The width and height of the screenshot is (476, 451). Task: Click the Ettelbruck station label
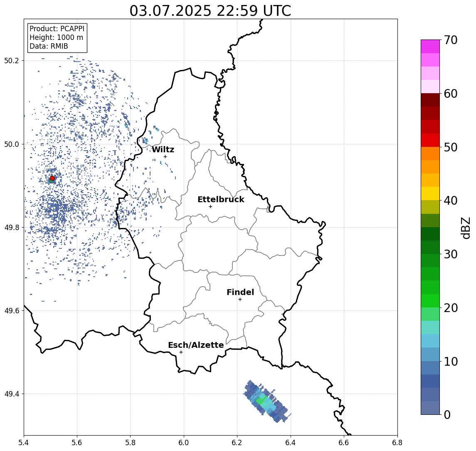(x=221, y=199)
